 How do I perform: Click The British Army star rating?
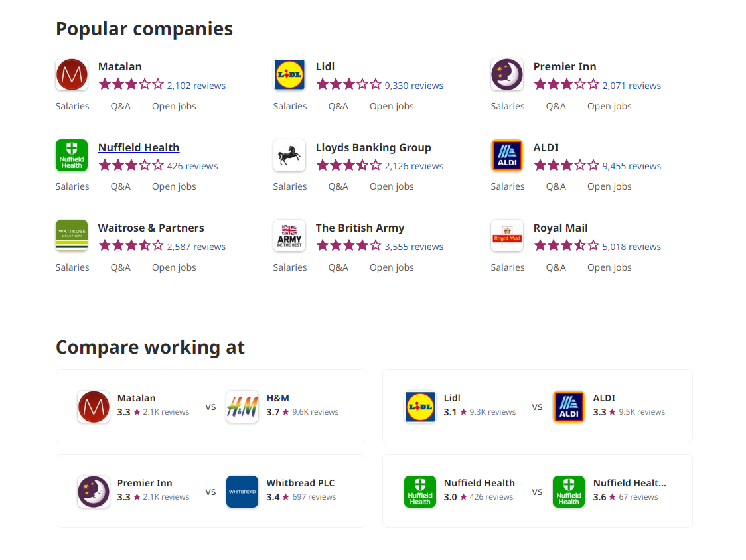coord(348,246)
